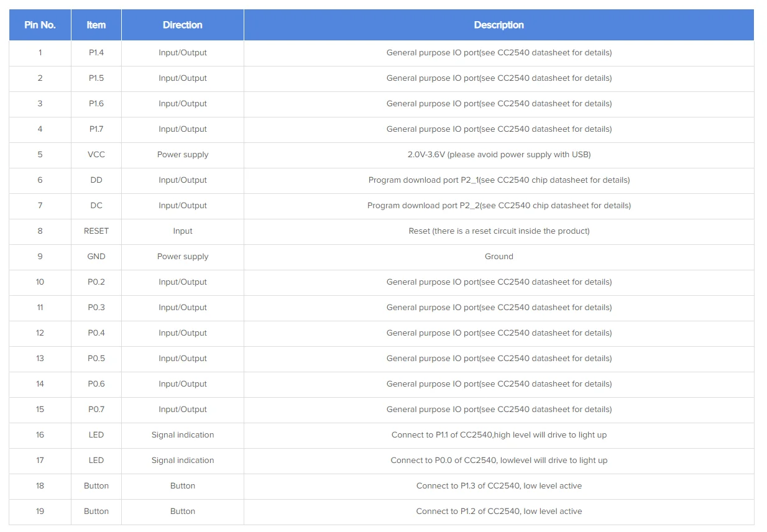Click the LED item in row 16
This screenshot has height=532, width=767.
(x=96, y=435)
